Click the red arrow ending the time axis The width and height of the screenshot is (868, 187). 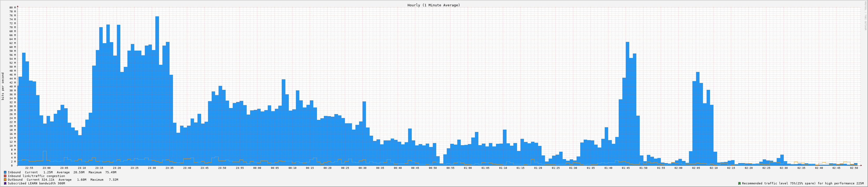[x=861, y=165]
